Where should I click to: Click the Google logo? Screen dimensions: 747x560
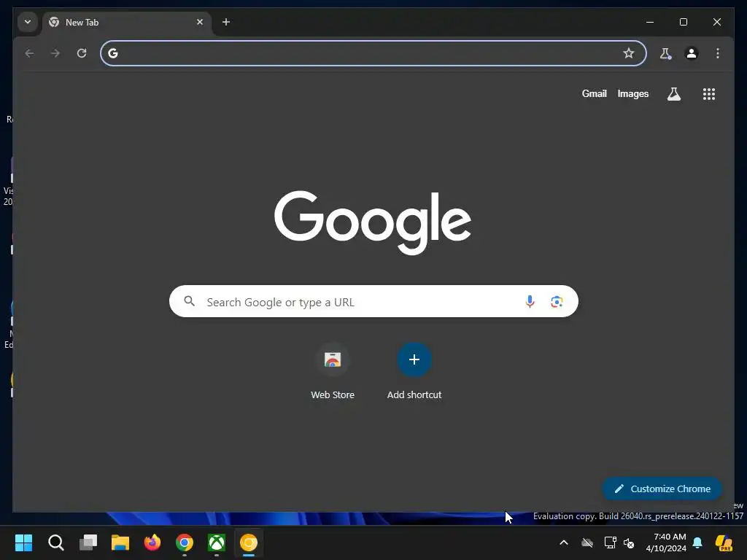[373, 222]
